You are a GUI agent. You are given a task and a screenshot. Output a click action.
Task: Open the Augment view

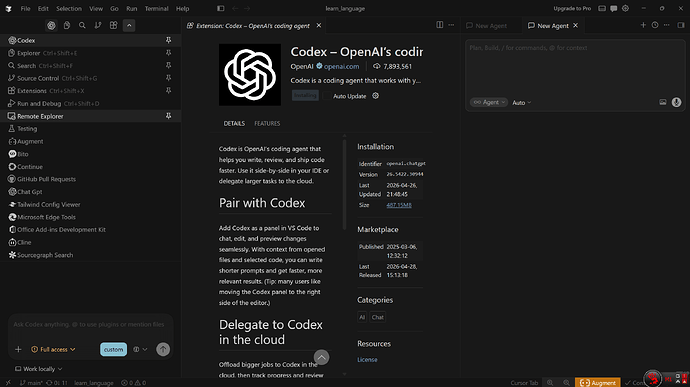90,141
